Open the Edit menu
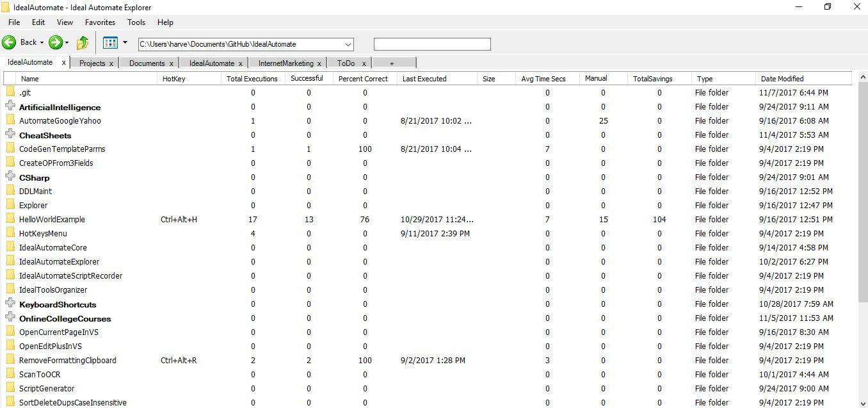868x408 pixels. (x=38, y=22)
